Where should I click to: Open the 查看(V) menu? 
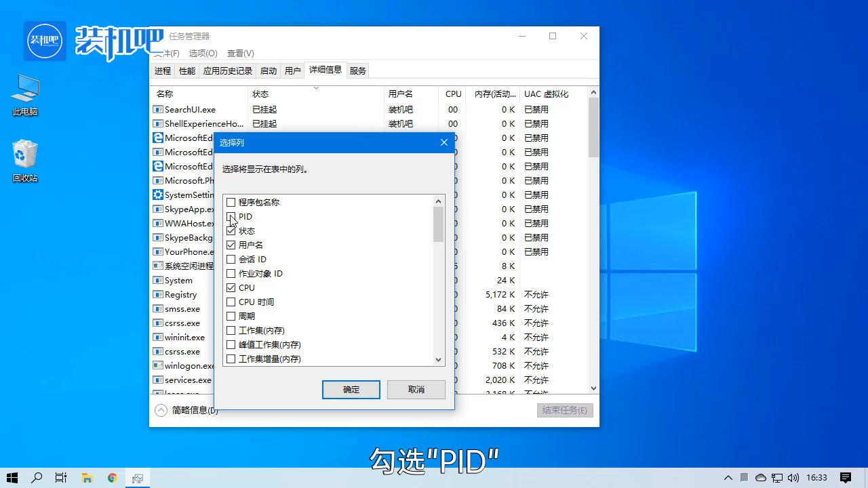pos(240,53)
